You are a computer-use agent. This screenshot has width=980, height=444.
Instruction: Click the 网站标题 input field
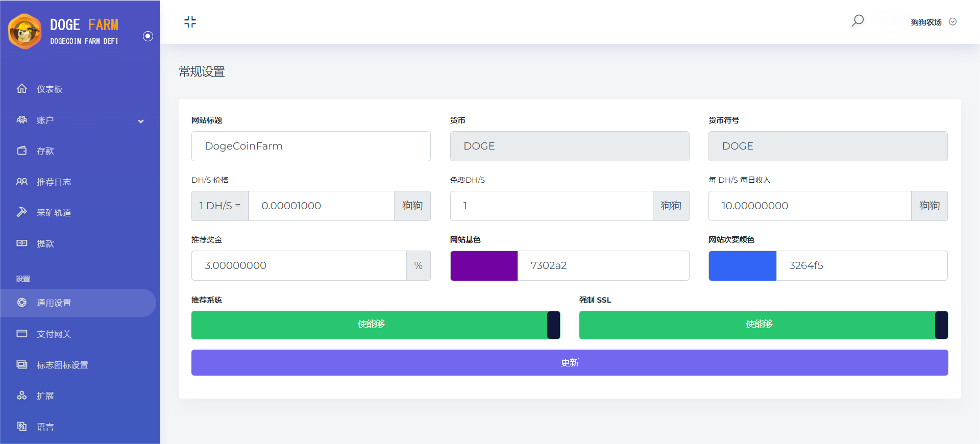coord(311,146)
